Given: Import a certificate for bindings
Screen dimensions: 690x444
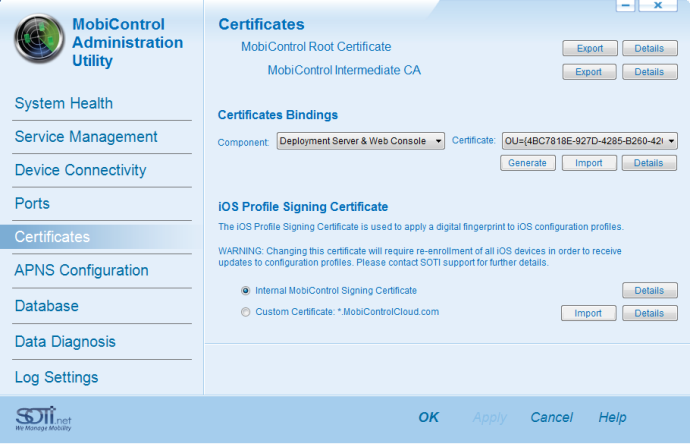Looking at the screenshot, I should (589, 163).
